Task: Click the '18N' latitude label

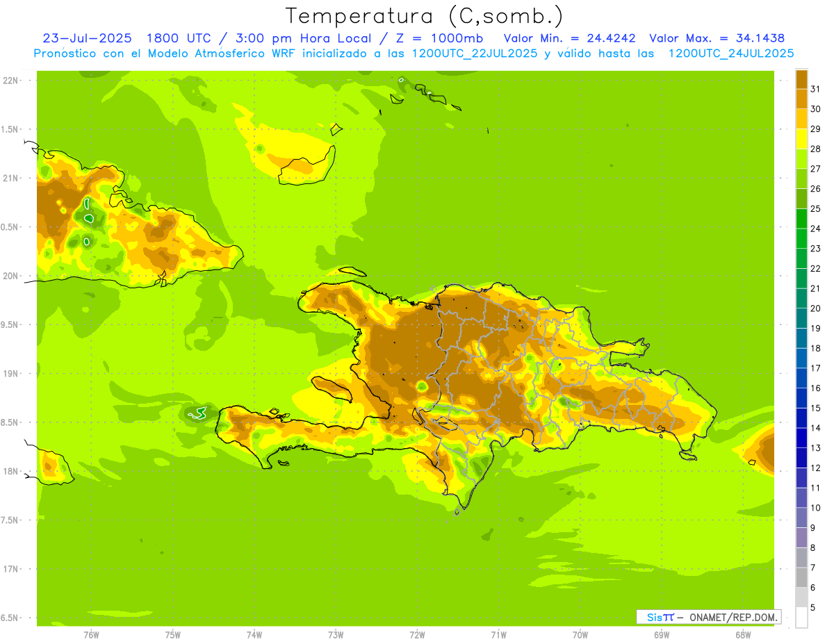Action: point(11,471)
